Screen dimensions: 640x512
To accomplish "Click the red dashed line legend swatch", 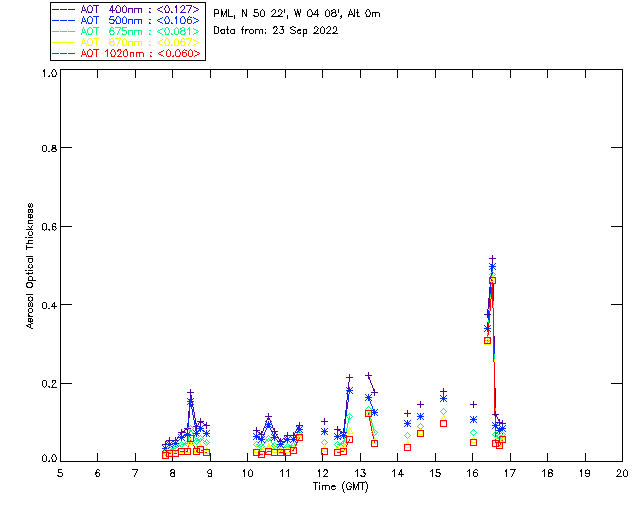I will [x=64, y=53].
